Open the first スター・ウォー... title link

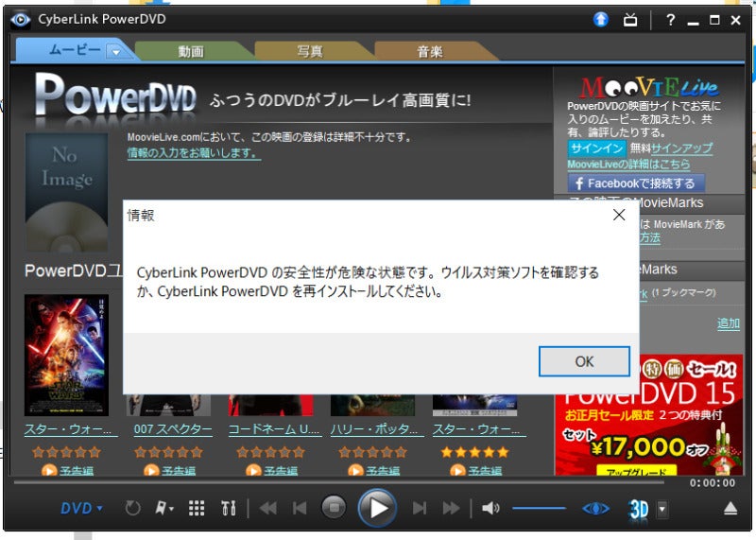pyautogui.click(x=71, y=429)
